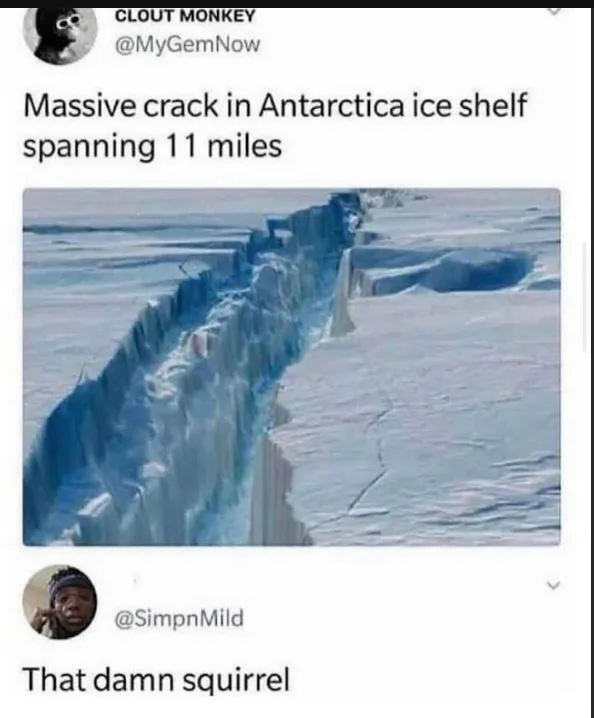This screenshot has width=594, height=718.
Task: Click the word "miles" in the tweet
Action: (x=245, y=147)
